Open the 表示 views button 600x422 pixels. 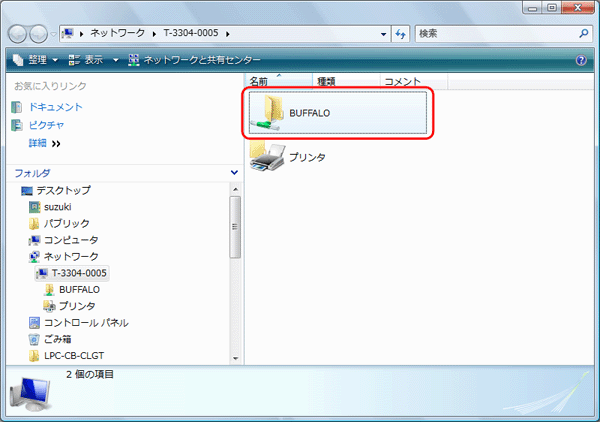[x=86, y=60]
